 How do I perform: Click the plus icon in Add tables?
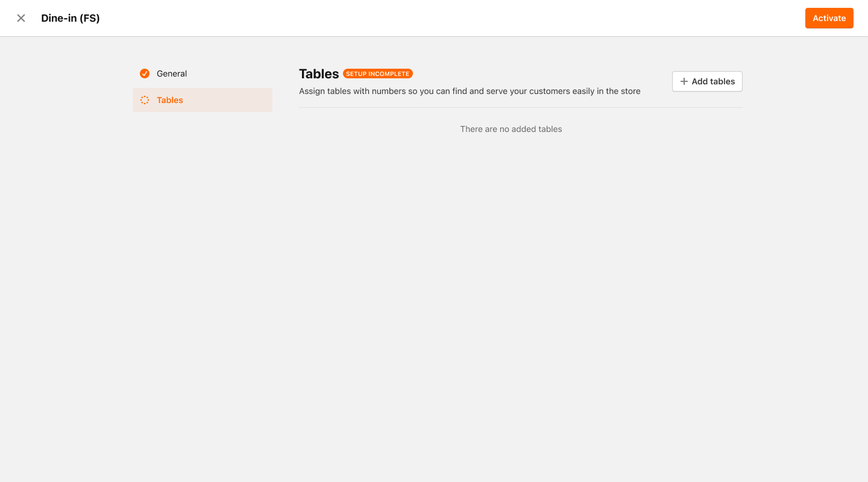(x=684, y=81)
